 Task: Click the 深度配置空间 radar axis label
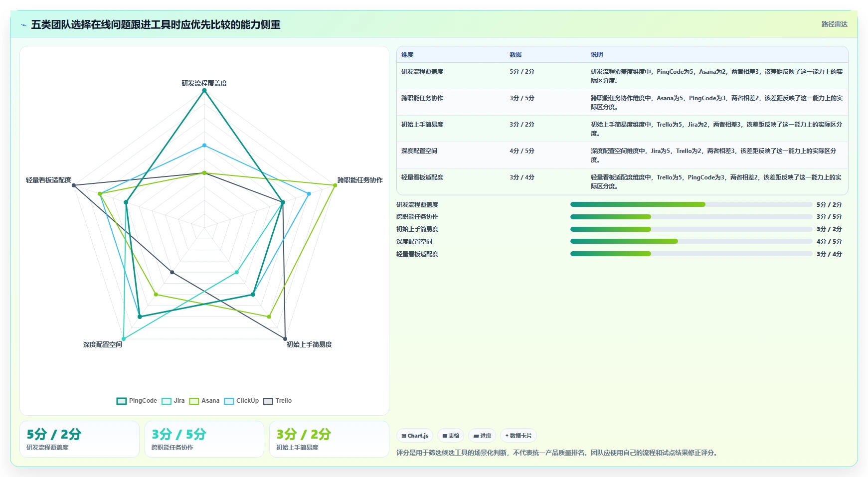click(103, 344)
